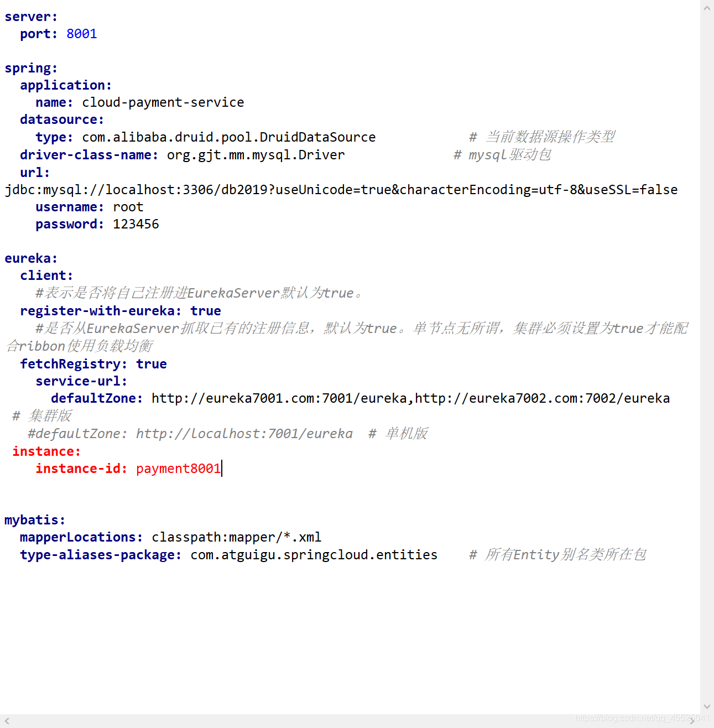Click the jdbc:mysql connection URL line
The image size is (714, 728).
click(341, 190)
